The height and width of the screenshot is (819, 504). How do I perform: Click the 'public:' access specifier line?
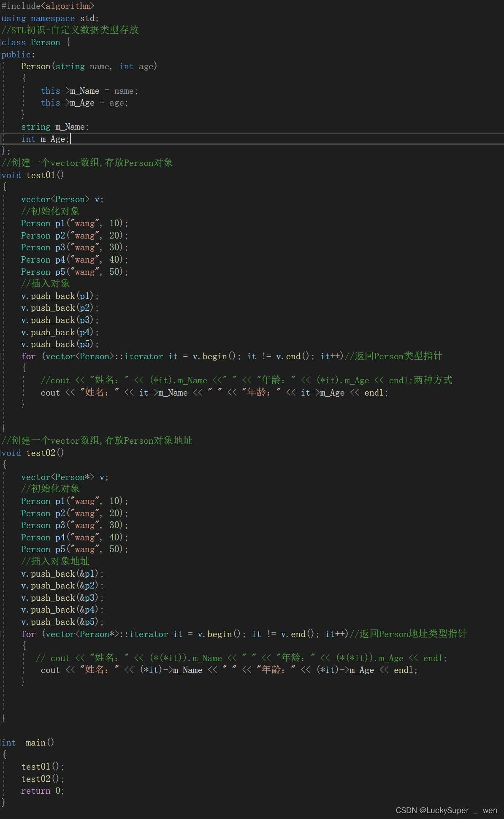pyautogui.click(x=18, y=54)
